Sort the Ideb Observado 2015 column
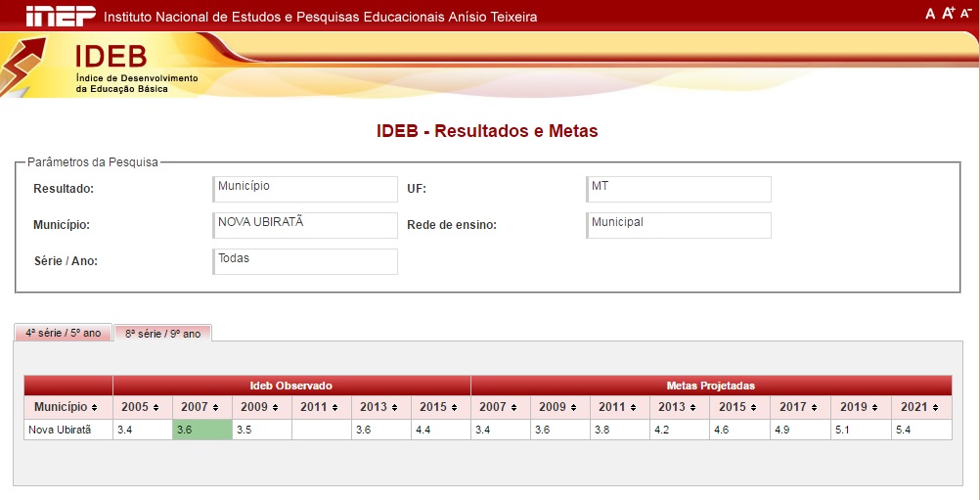This screenshot has height=500, width=980. [454, 408]
